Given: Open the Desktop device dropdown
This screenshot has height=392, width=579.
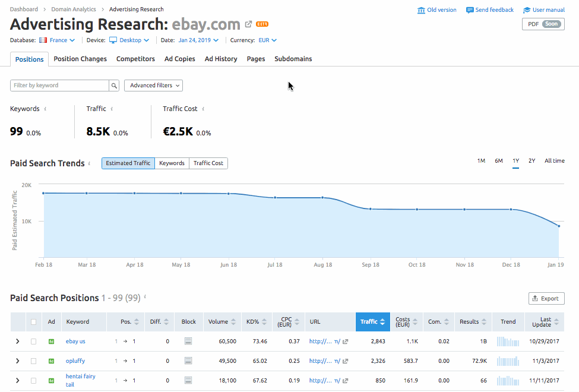Looking at the screenshot, I should pos(134,40).
